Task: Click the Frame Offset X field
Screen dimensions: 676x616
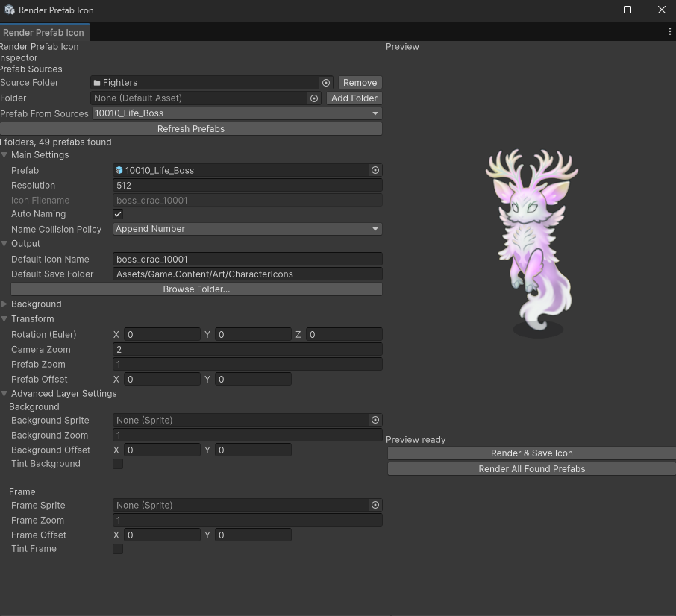Action: [162, 535]
